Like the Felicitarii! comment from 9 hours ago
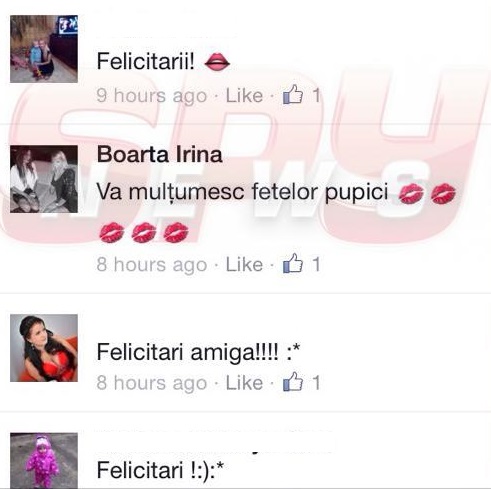 (244, 96)
